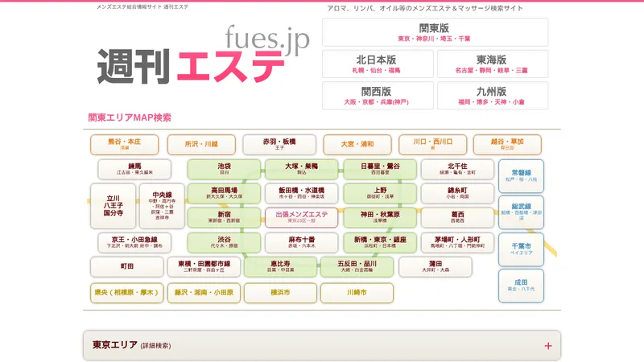Viewport: 644px width, 362px height.
Task: Select the 横浜市 area
Action: [280, 293]
